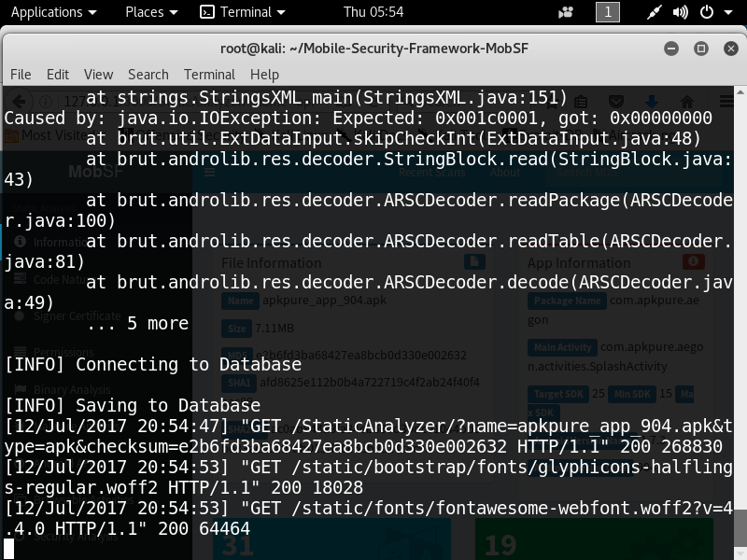Viewport: 747px width, 560px height.
Task: Open the Places menu
Action: [151, 12]
